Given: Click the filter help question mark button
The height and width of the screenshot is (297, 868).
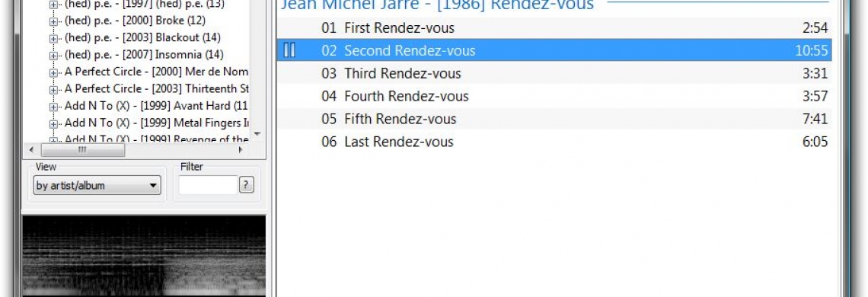Looking at the screenshot, I should pyautogui.click(x=247, y=185).
